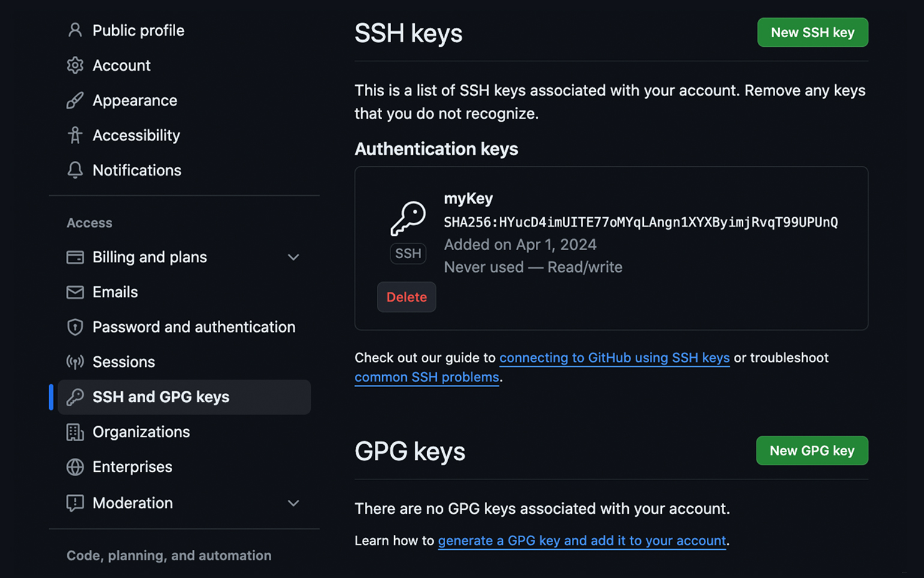Viewport: 924px width, 578px height.
Task: Click the SSH badge under key icon
Action: [x=408, y=253]
